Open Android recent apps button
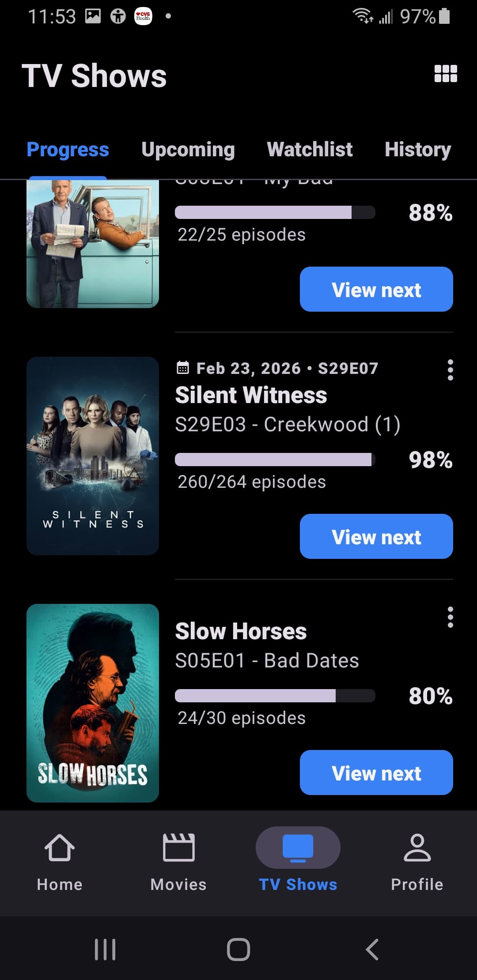The height and width of the screenshot is (980, 477). tap(105, 949)
